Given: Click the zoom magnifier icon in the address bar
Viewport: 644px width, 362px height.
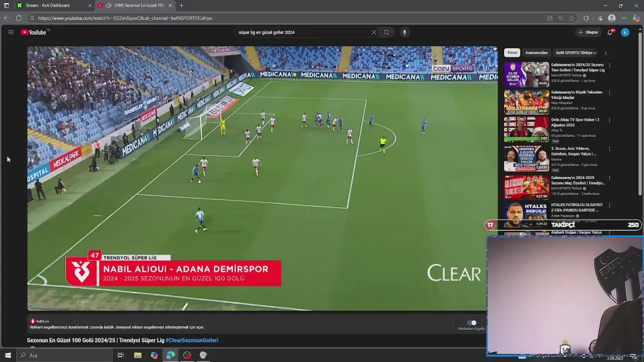Looking at the screenshot, I should tap(560, 18).
